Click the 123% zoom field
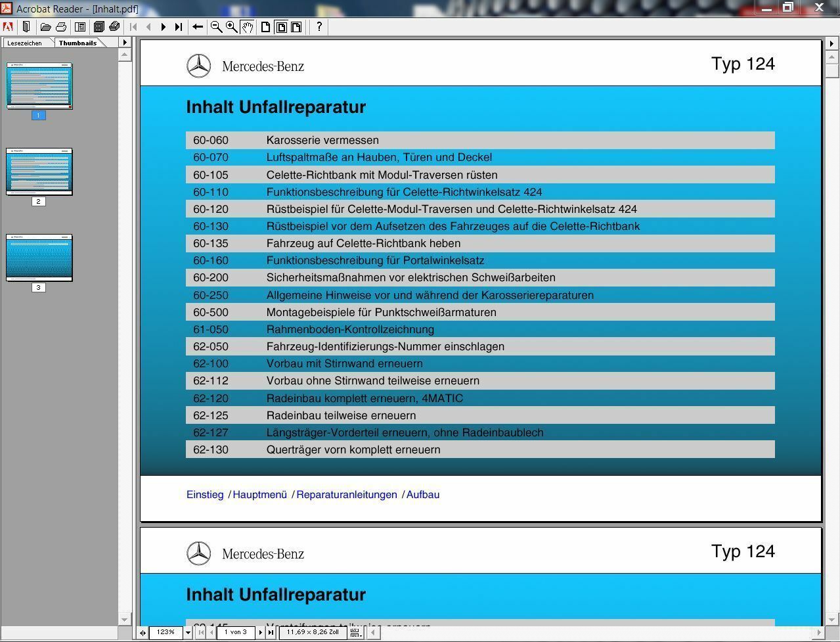The height and width of the screenshot is (642, 840). click(x=166, y=632)
